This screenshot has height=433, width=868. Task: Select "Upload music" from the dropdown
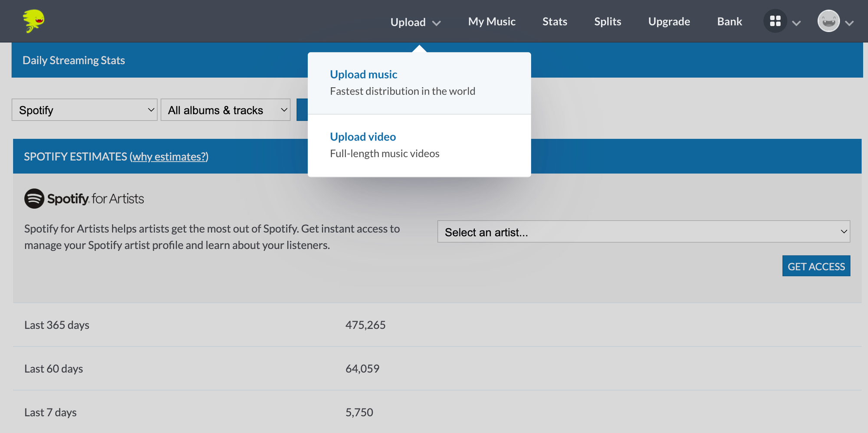tap(364, 74)
